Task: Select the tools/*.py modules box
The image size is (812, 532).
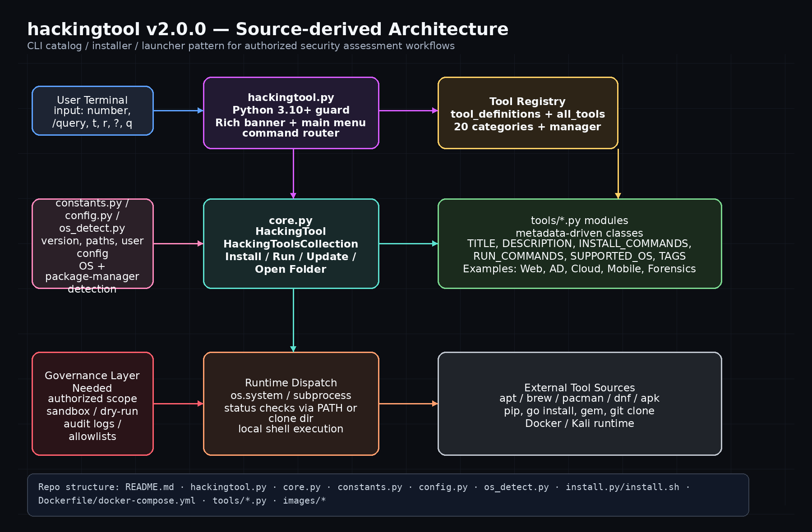Action: point(580,243)
